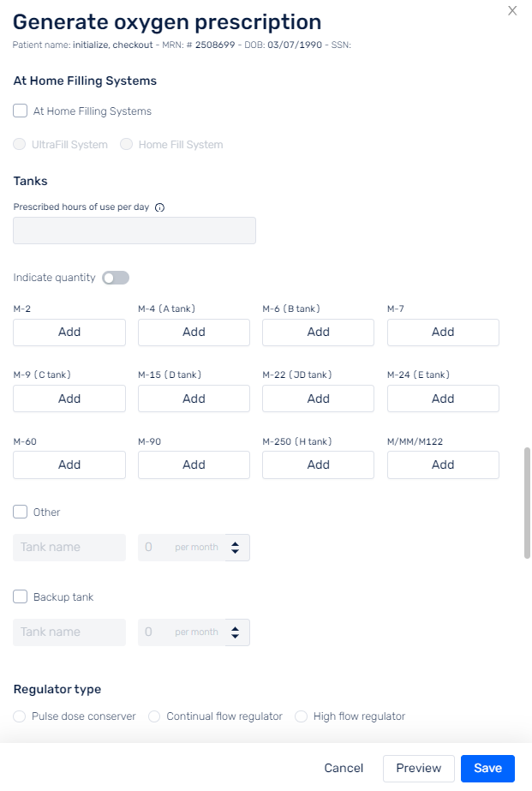Increment the Other tank quantity stepper
This screenshot has width=532, height=791.
coord(235,543)
